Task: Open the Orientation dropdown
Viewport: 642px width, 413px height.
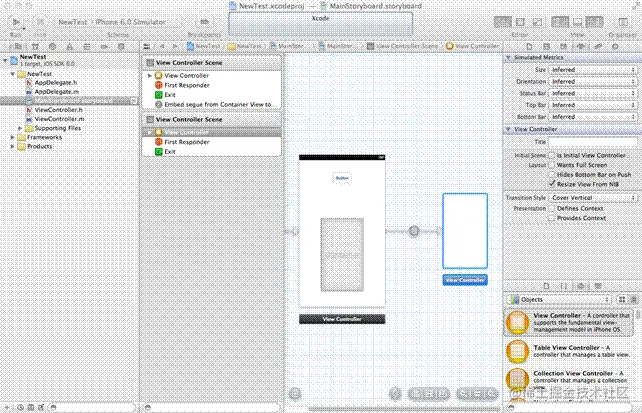Action: click(592, 81)
